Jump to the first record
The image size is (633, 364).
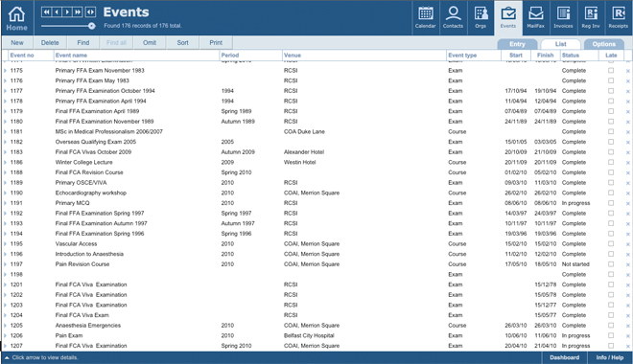point(46,12)
